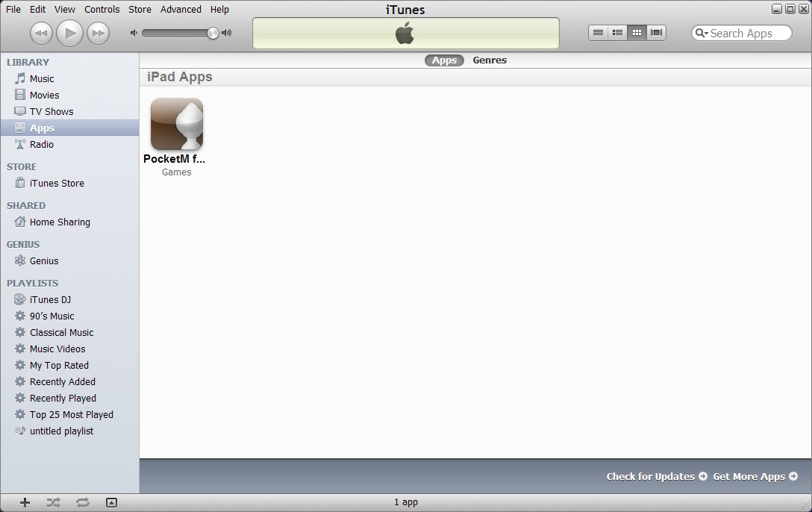812x512 pixels.
Task: Click the untitled playlist icon
Action: (19, 431)
